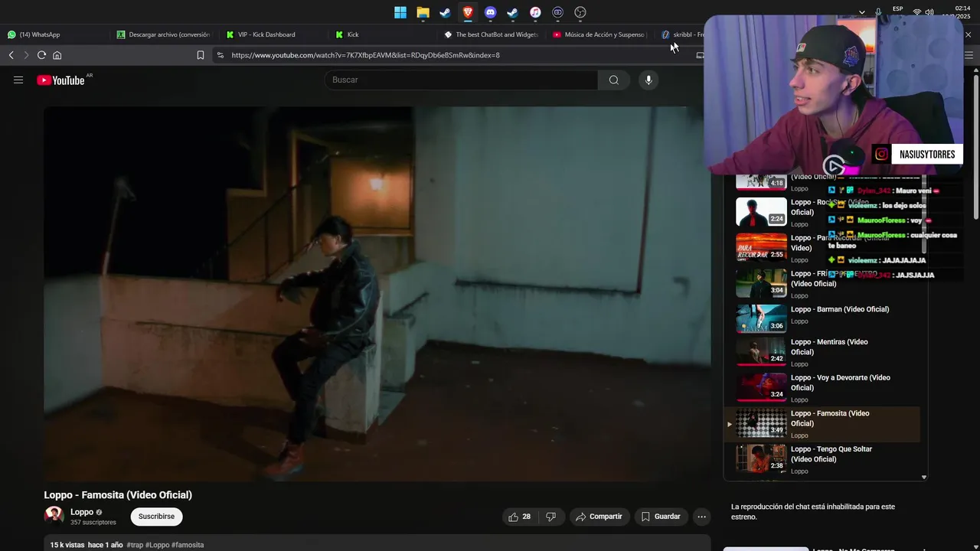Image resolution: width=980 pixels, height=551 pixels.
Task: Focus the Buscar search field
Action: [462, 80]
